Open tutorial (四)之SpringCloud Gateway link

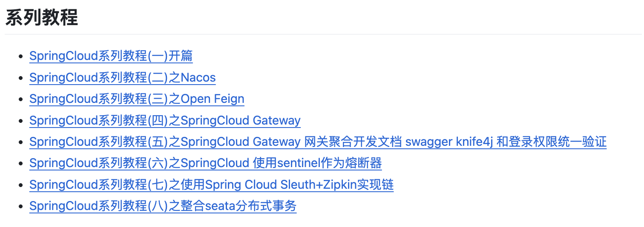point(165,121)
